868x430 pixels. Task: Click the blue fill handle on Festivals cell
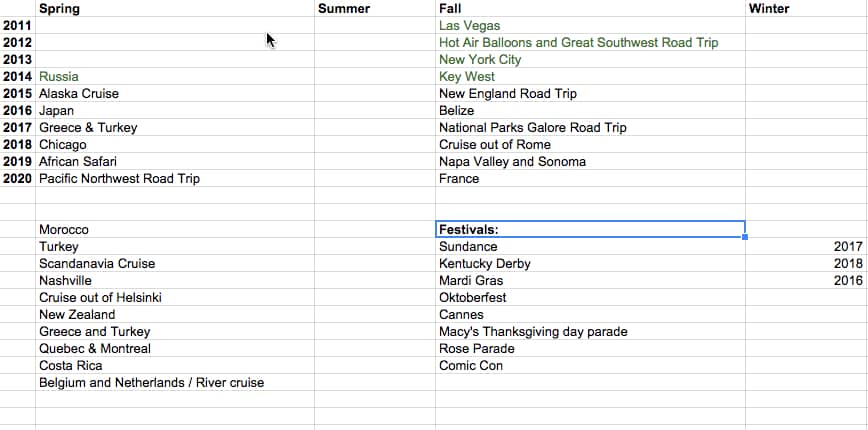(x=745, y=237)
